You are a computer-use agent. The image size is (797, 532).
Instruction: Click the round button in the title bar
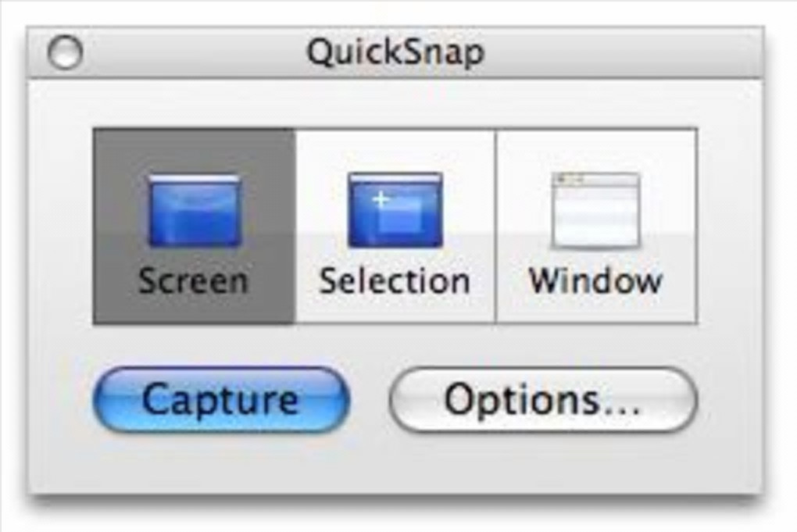click(64, 52)
